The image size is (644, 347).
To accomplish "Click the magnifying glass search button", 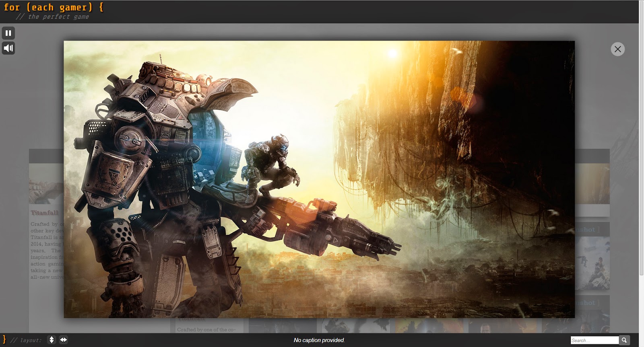I will coord(624,340).
